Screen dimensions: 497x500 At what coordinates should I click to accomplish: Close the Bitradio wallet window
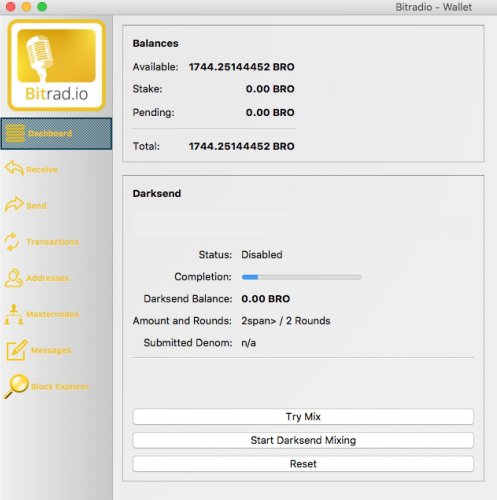pos(11,7)
